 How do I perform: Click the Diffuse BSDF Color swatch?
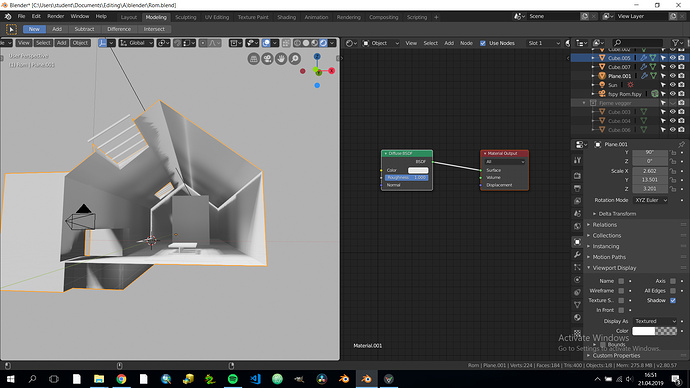pos(418,170)
